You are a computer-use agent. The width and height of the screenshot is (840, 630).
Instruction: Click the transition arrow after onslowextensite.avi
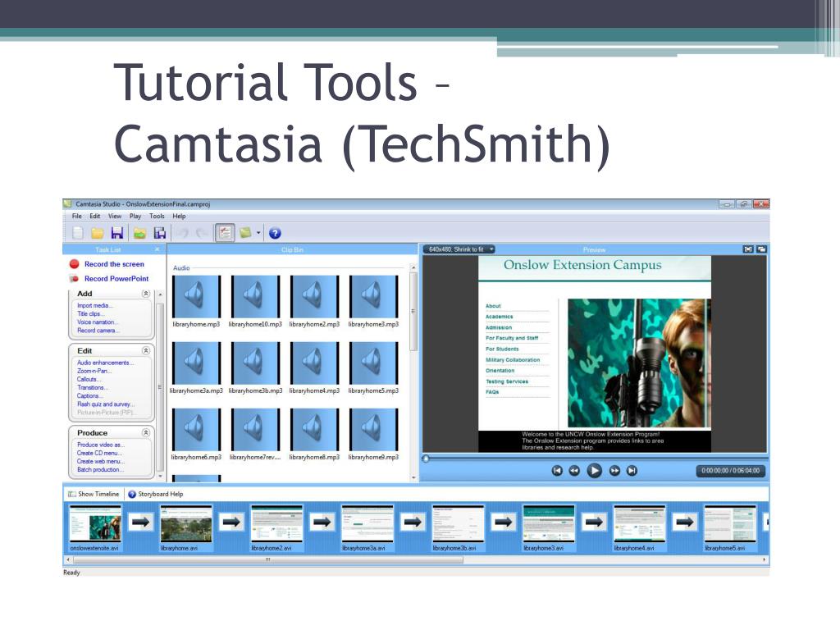[x=140, y=521]
